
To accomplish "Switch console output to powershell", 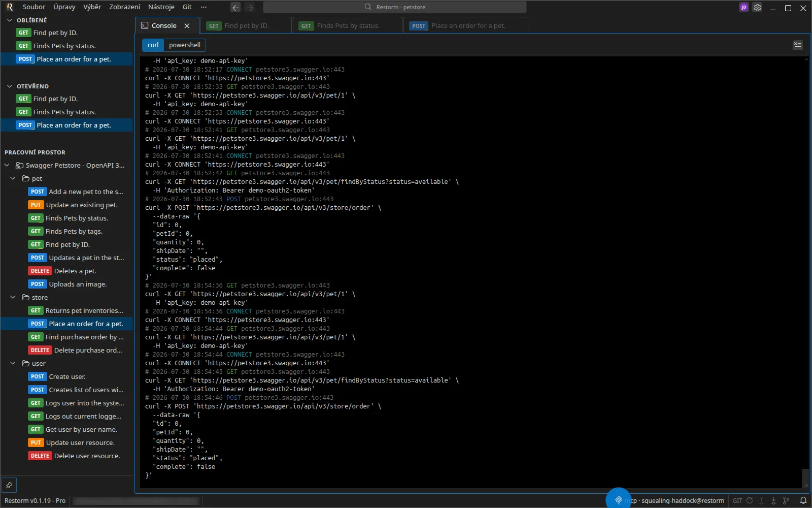I will (185, 45).
